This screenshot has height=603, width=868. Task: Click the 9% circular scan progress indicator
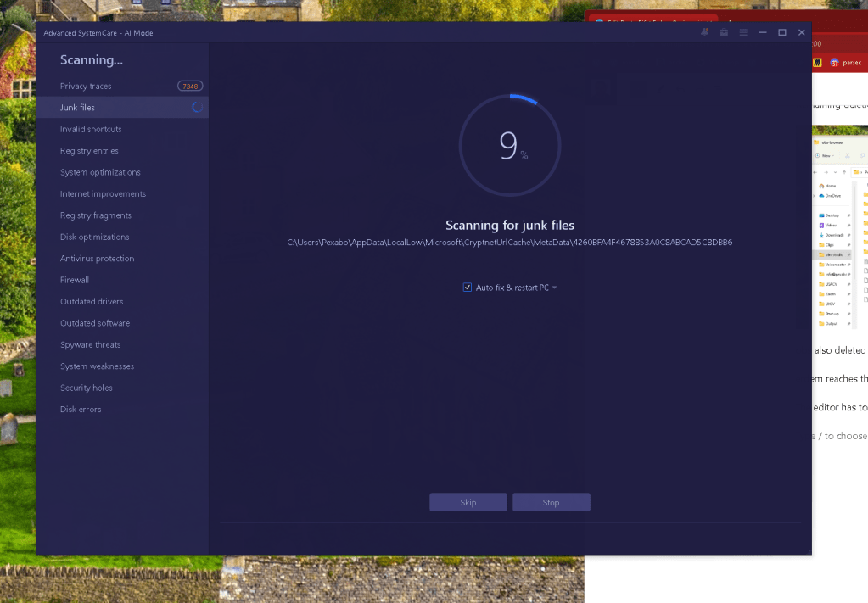click(510, 146)
